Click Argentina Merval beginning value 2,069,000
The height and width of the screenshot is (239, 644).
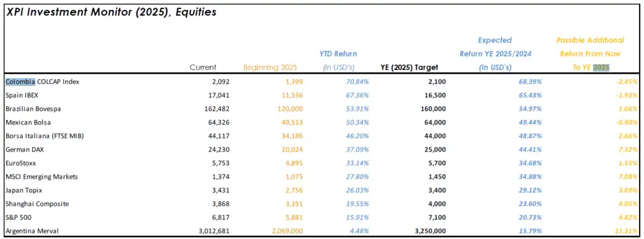click(287, 231)
